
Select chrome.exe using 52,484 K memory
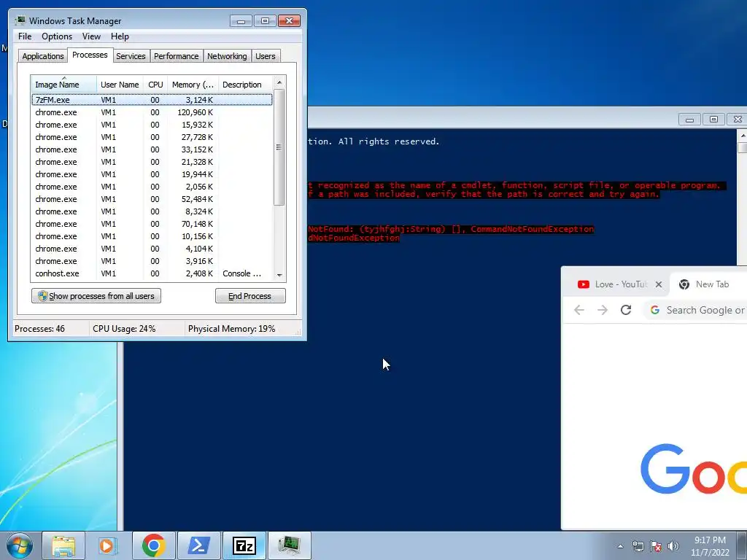152,199
